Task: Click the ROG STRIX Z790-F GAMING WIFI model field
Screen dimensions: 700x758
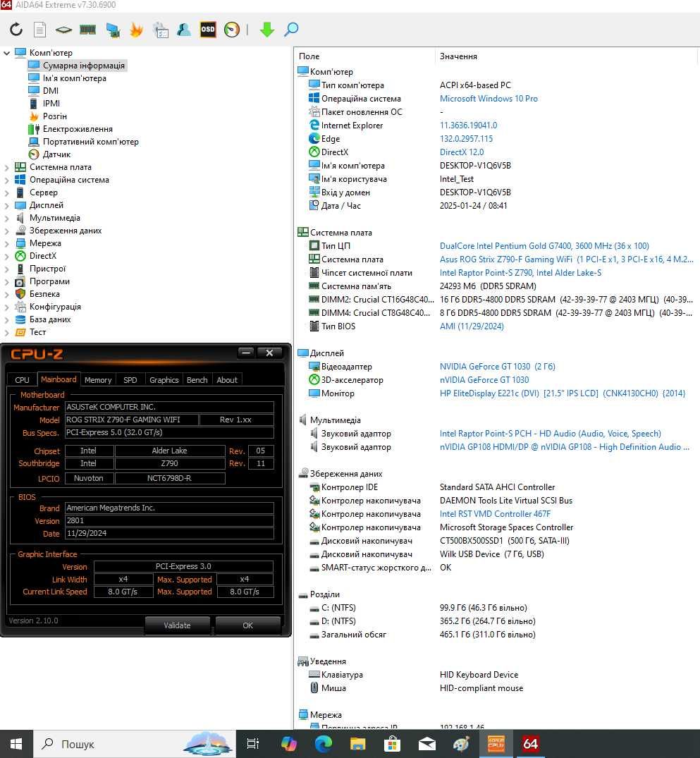Action: coord(132,420)
